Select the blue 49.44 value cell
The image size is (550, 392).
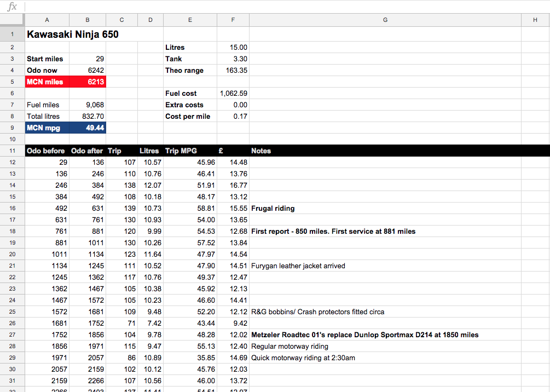tap(88, 128)
